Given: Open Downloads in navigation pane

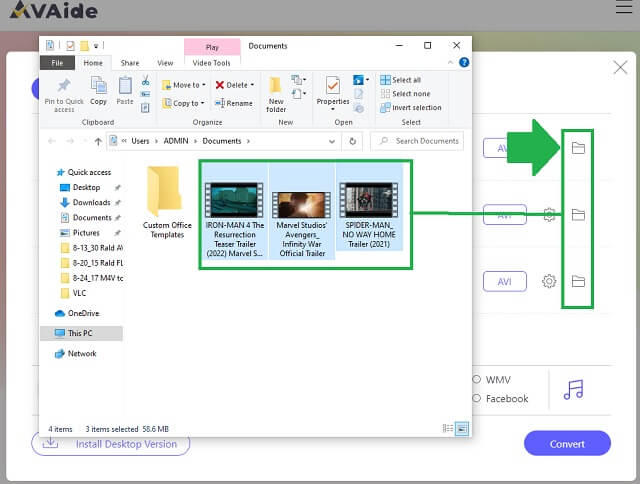Looking at the screenshot, I should (91, 202).
